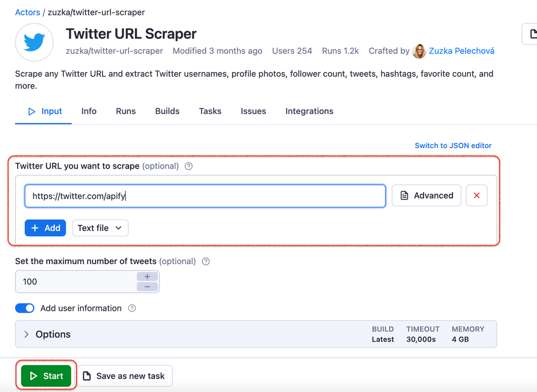Save the configuration as a new task
Image resolution: width=537 pixels, height=392 pixels.
(x=125, y=376)
